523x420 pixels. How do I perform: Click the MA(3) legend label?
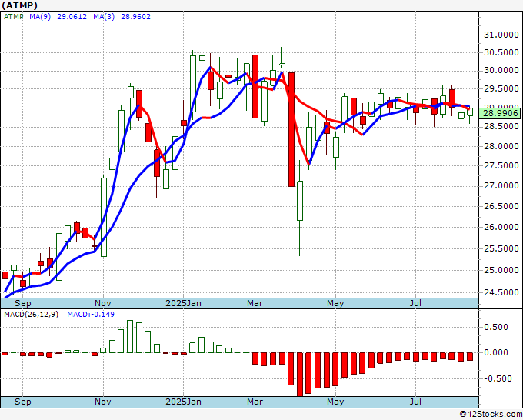click(x=104, y=17)
